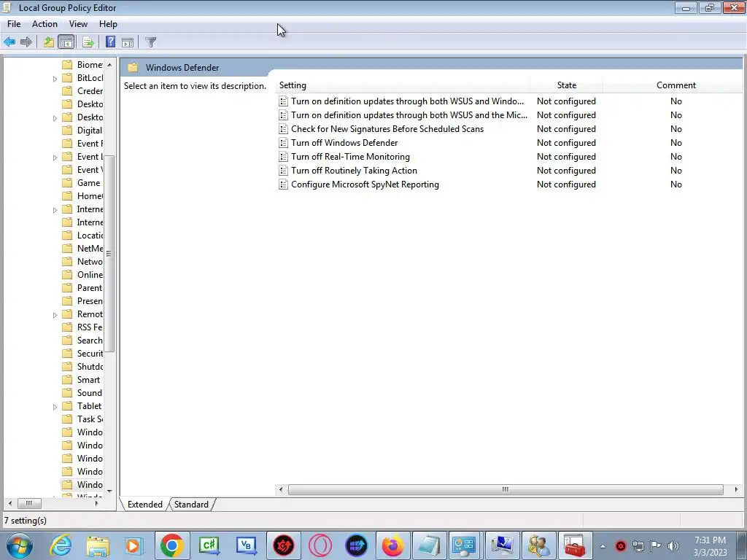Click policy icon beside Turn off Windows Defender

[x=284, y=143]
